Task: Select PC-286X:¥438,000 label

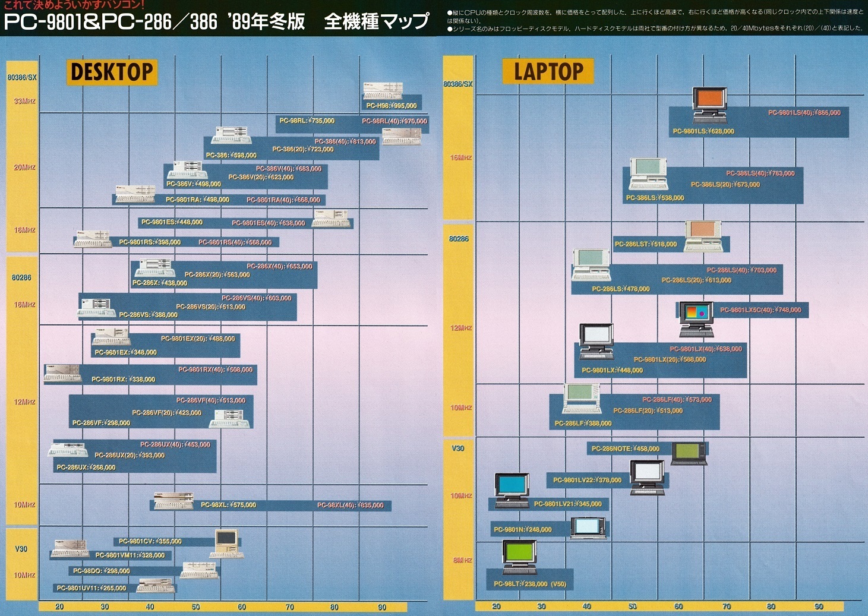Action: [x=160, y=283]
